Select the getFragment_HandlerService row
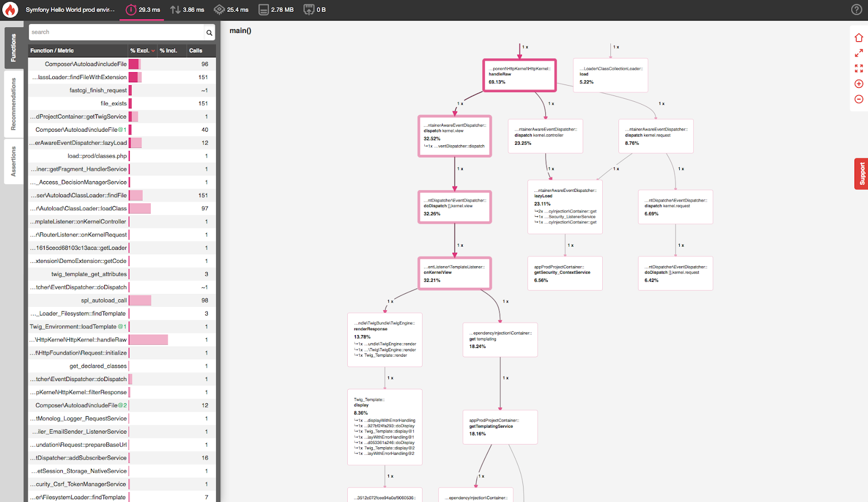The image size is (868, 502). click(x=122, y=169)
